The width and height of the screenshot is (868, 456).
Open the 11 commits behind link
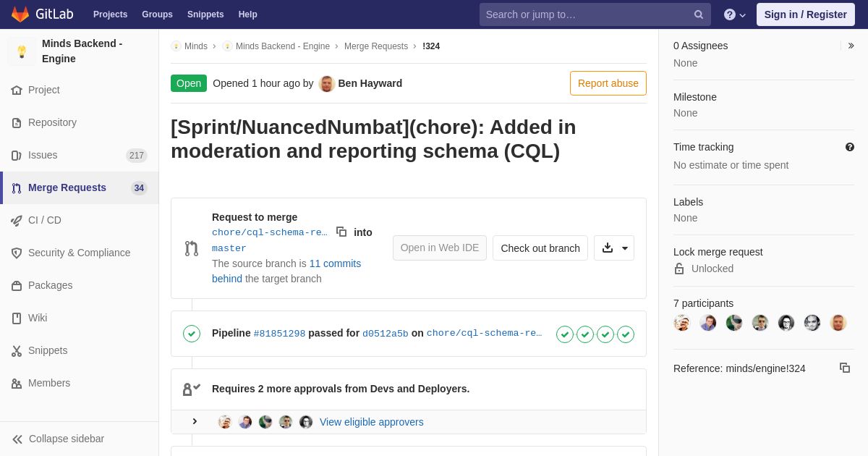(x=286, y=271)
